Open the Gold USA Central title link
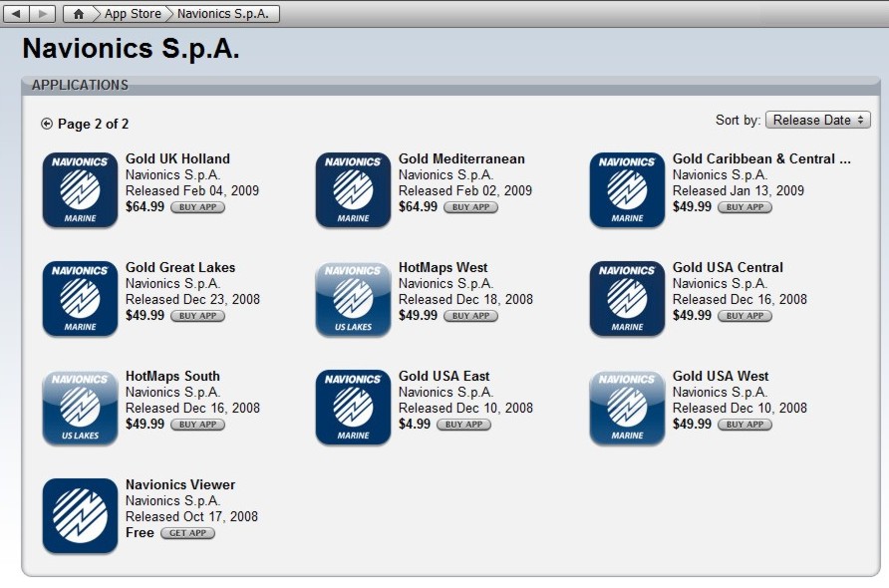The width and height of the screenshot is (889, 588). coord(728,268)
